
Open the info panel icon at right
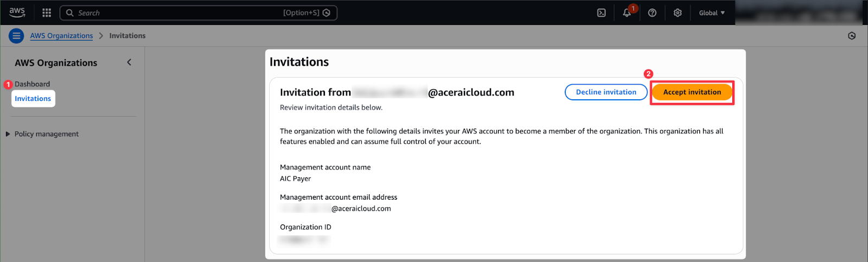(852, 36)
